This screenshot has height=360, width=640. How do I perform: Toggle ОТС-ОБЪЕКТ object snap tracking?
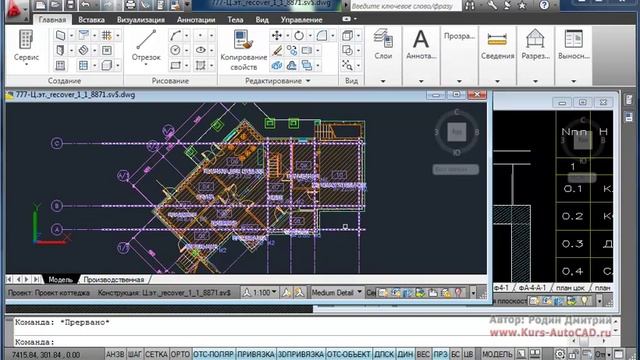pos(349,354)
